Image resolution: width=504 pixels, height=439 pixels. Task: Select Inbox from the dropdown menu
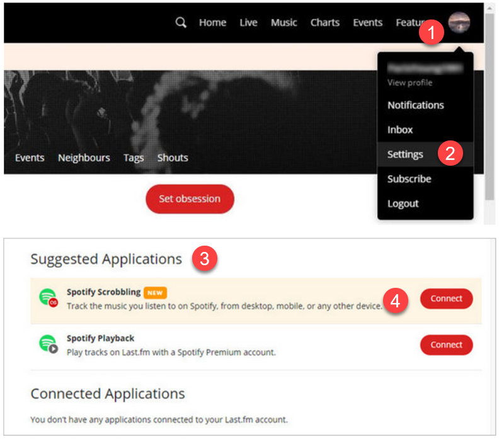(400, 130)
